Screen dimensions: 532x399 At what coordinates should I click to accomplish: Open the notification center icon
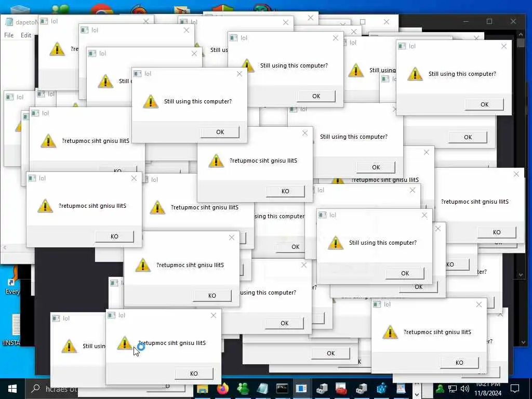pyautogui.click(x=515, y=389)
